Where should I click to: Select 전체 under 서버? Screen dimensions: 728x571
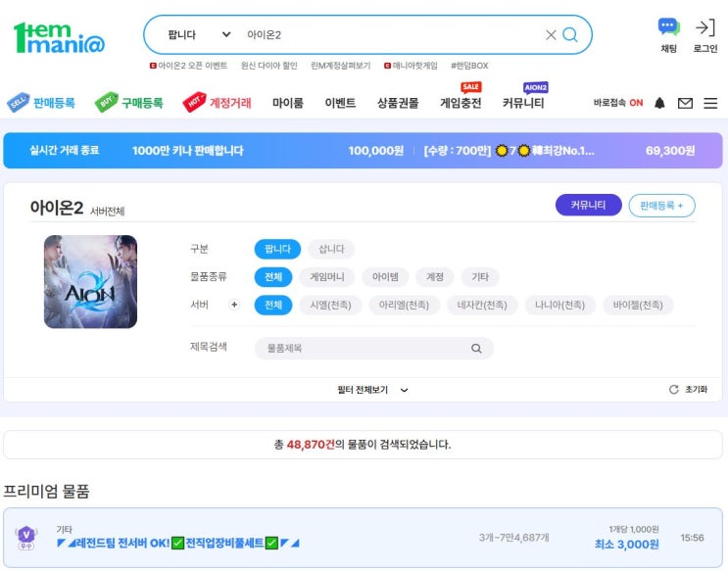[273, 305]
